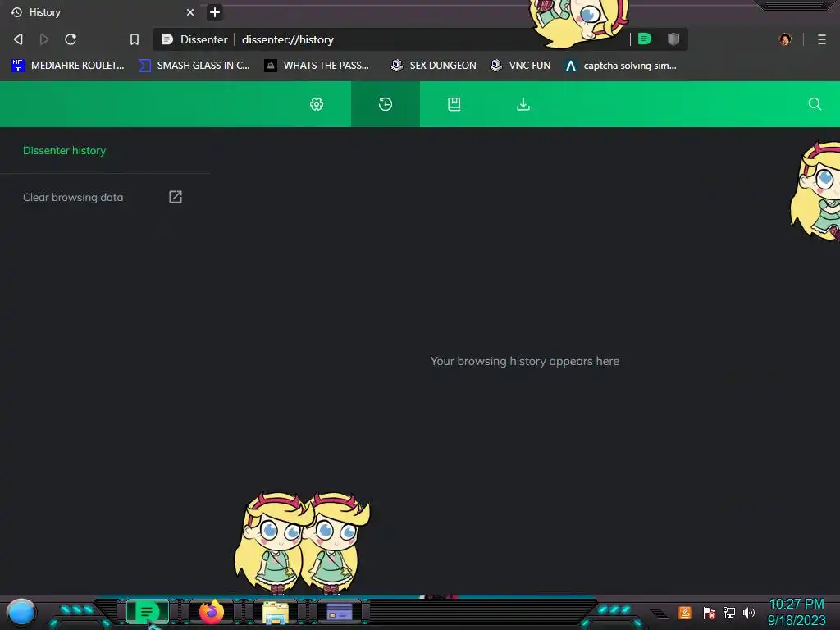Viewport: 840px width, 630px height.
Task: Open the browser hamburger menu
Action: (822, 39)
